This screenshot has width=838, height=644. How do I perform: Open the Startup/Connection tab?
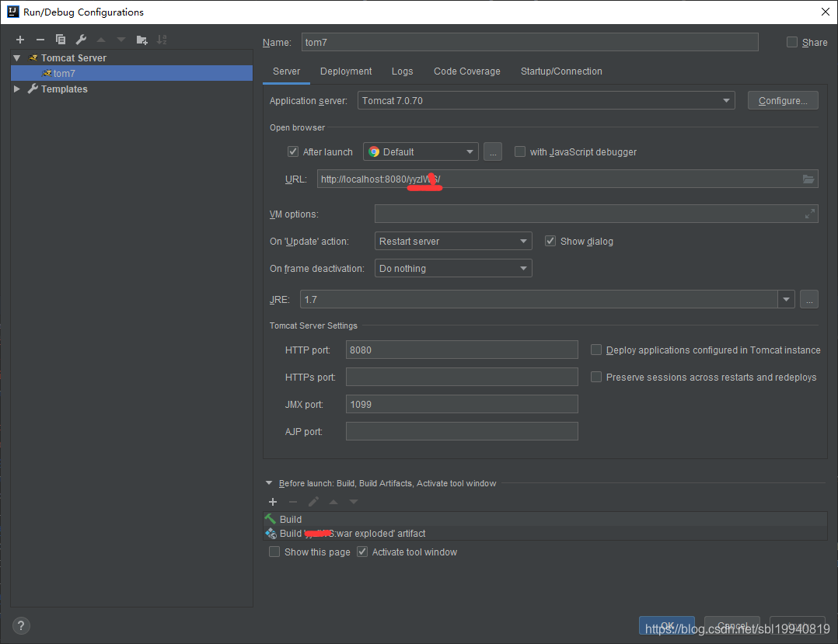click(x=561, y=71)
